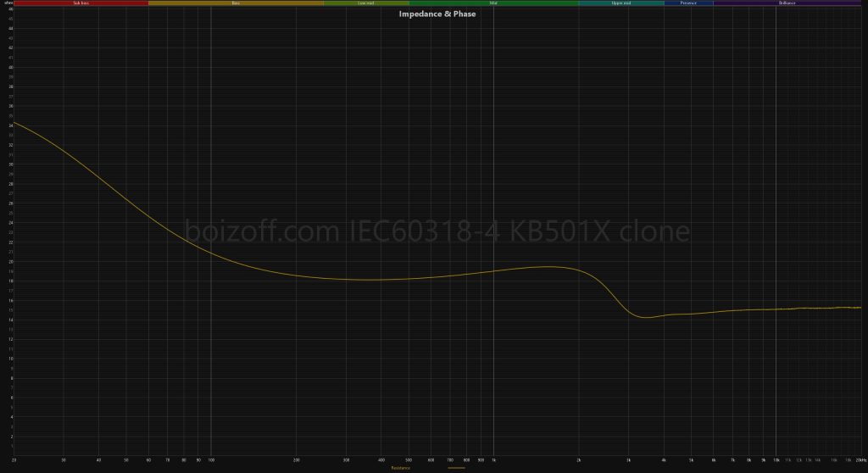Click the Impedance & Phase chart title
The image size is (868, 473).
437,14
